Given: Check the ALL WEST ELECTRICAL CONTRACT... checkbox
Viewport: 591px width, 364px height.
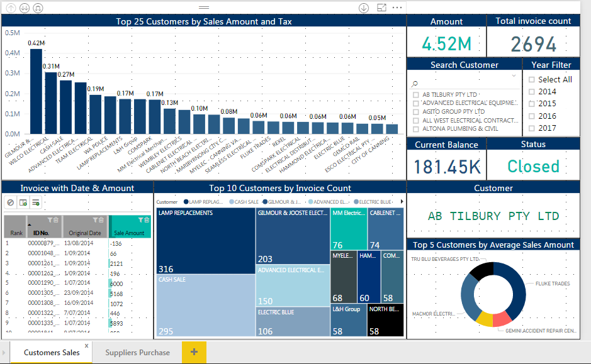Looking at the screenshot, I should click(416, 121).
